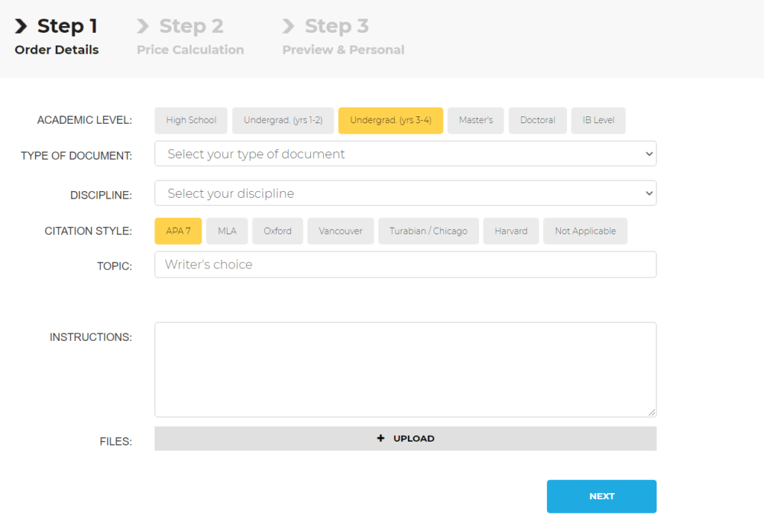764x532 pixels.
Task: Click into the Instructions text area
Action: pyautogui.click(x=405, y=370)
